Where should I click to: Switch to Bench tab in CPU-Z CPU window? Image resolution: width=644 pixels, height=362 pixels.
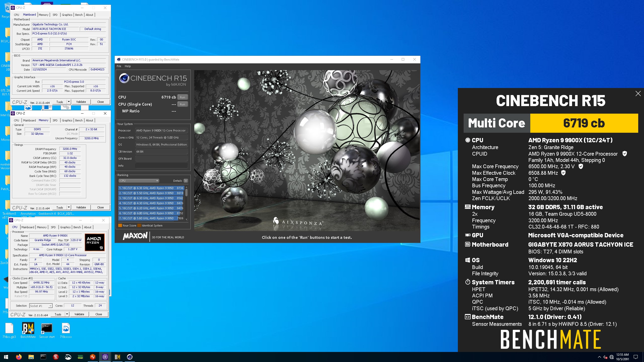(x=77, y=227)
